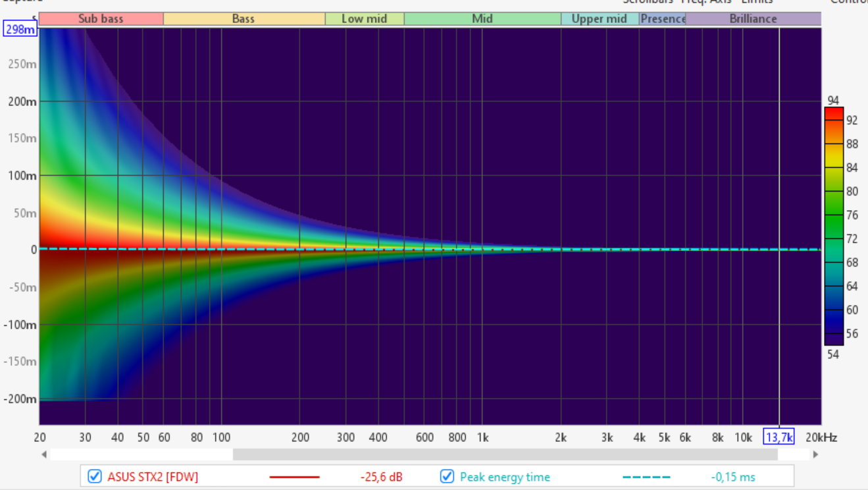Click the -100m time axis label
The image size is (868, 490).
pos(20,325)
